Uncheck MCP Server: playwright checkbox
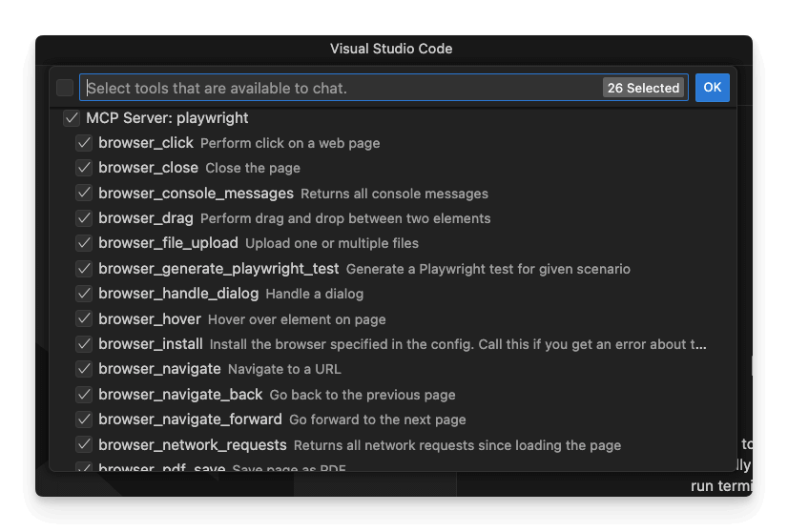The width and height of the screenshot is (788, 532). pyautogui.click(x=71, y=118)
